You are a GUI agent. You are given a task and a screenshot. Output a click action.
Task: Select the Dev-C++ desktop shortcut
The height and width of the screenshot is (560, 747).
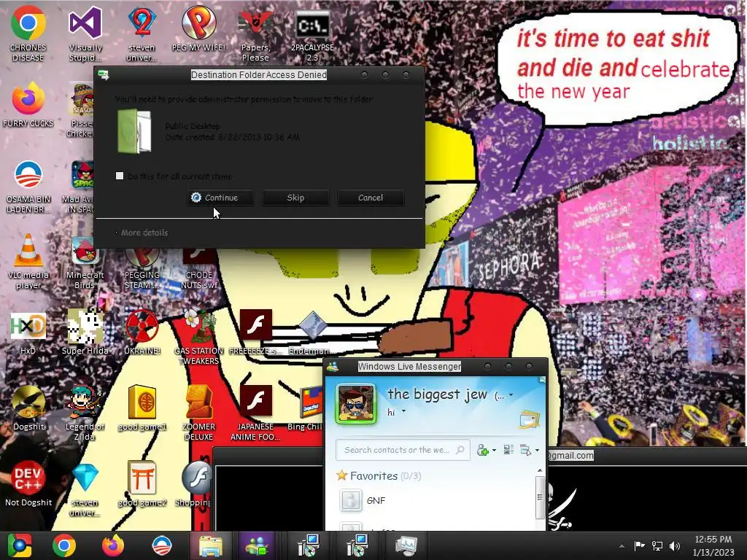tap(28, 484)
